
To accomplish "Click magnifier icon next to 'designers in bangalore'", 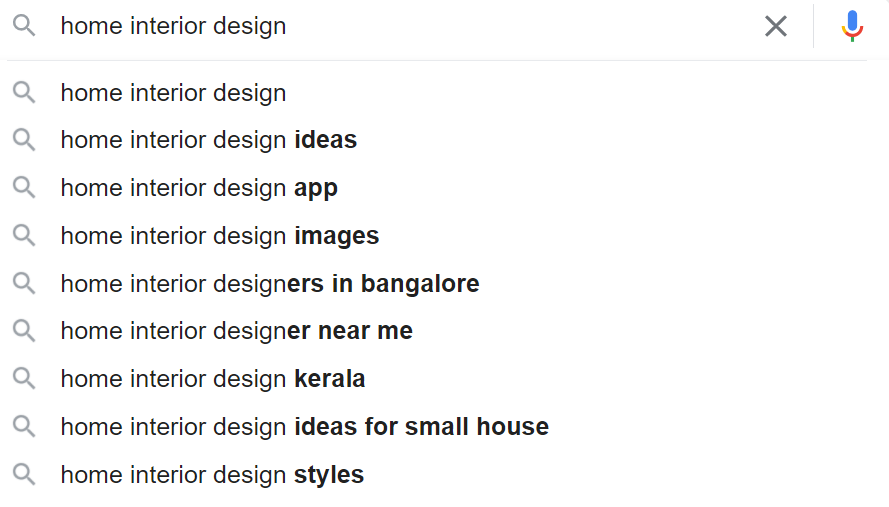I will pyautogui.click(x=24, y=284).
